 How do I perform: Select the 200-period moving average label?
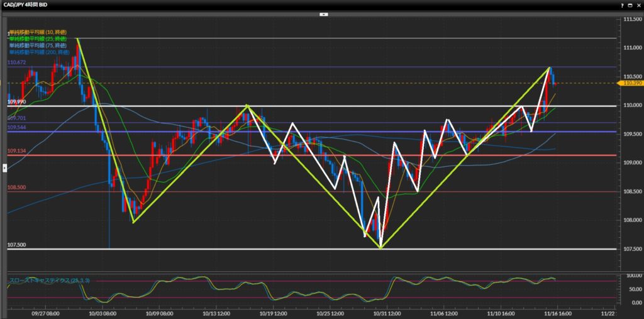[39, 52]
